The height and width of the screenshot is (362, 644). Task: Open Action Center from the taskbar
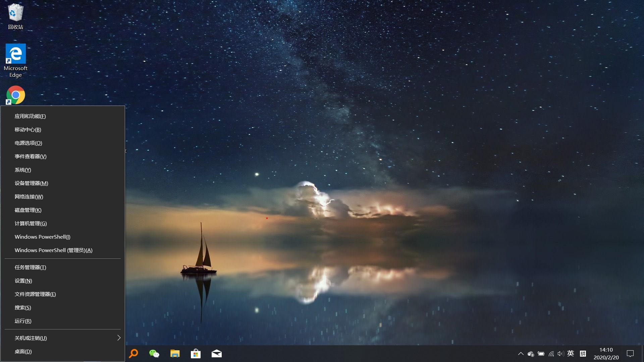(630, 353)
